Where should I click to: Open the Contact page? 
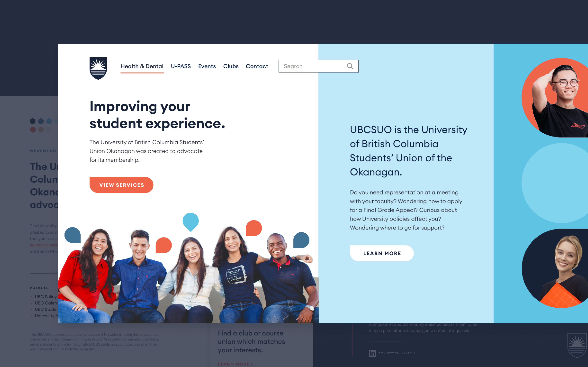pyautogui.click(x=257, y=66)
